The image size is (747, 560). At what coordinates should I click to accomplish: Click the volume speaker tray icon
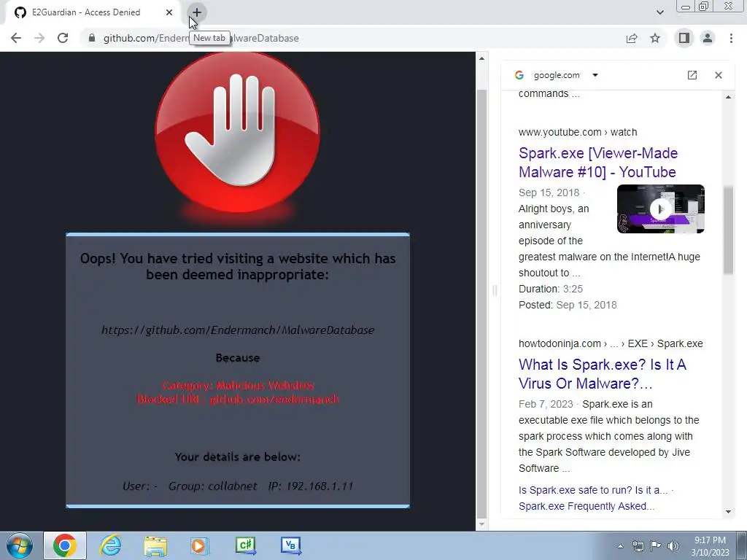(673, 546)
